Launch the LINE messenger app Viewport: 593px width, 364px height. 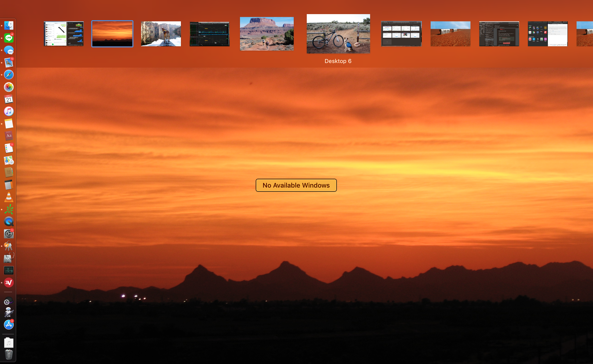coord(9,38)
